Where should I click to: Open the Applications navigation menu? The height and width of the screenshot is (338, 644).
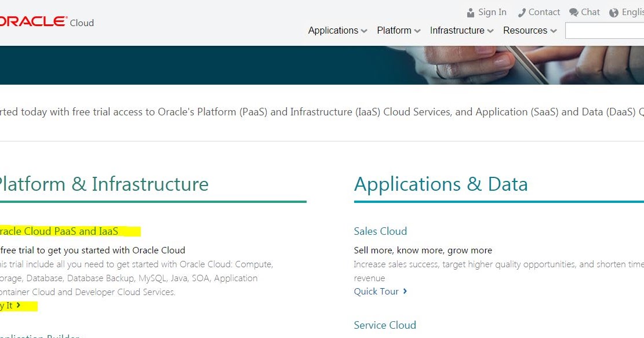point(333,31)
